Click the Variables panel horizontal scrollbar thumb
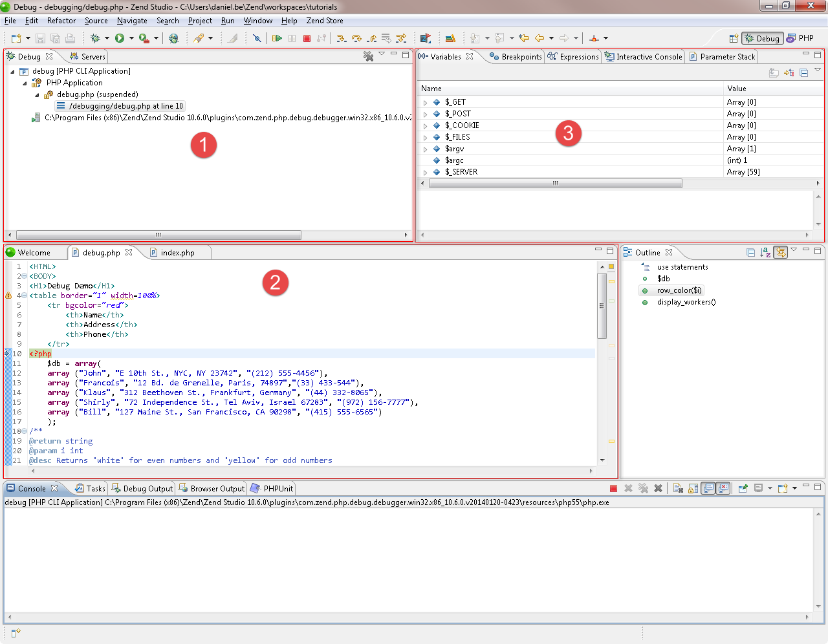 [555, 184]
